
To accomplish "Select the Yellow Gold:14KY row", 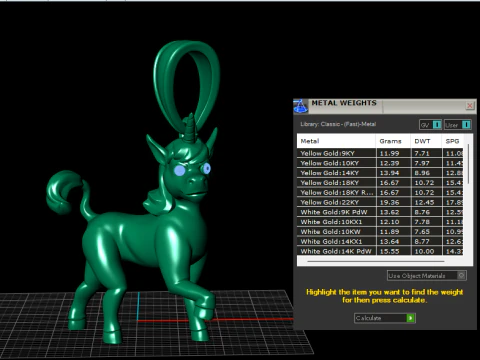I will 380,173.
